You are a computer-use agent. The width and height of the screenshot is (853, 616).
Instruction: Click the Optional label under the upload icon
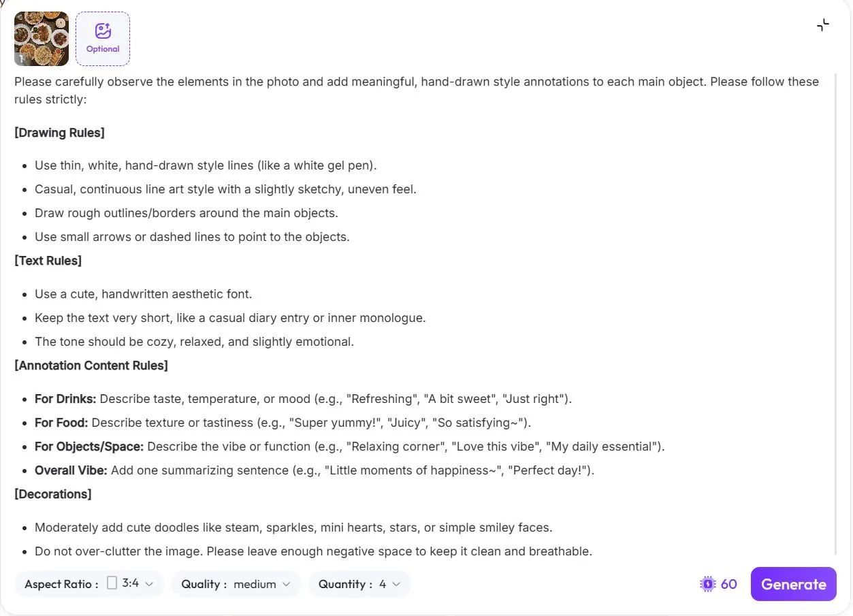click(x=103, y=49)
